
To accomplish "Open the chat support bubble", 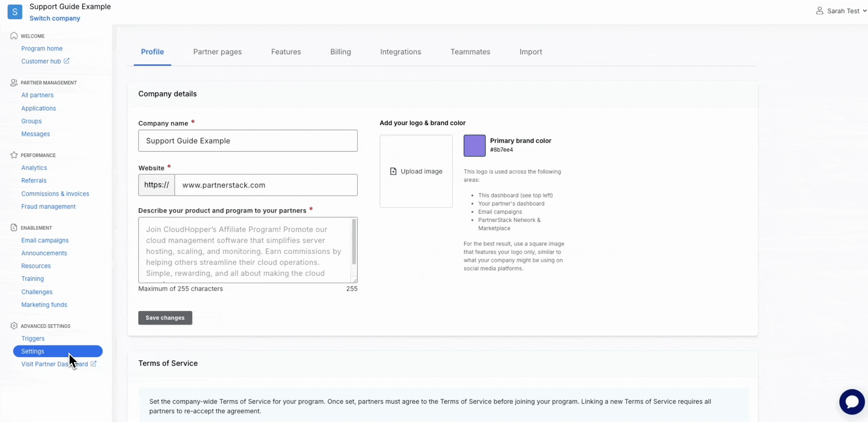I will [x=852, y=402].
